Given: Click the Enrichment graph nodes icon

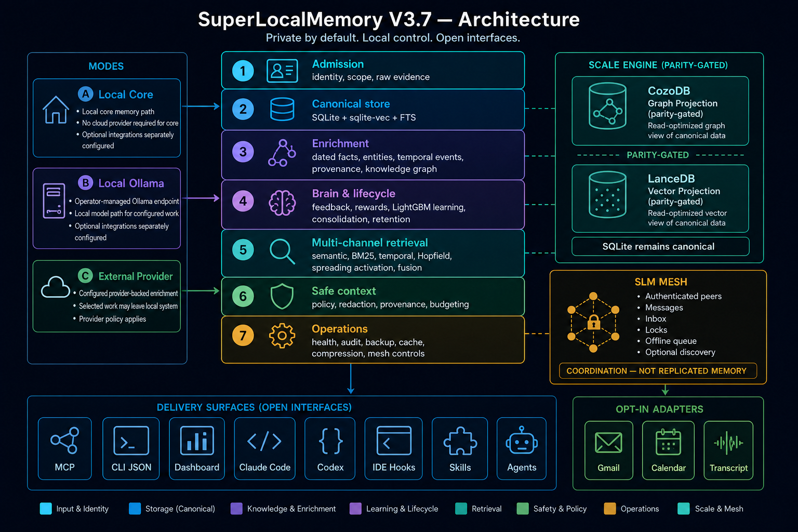Looking at the screenshot, I should click(x=282, y=152).
